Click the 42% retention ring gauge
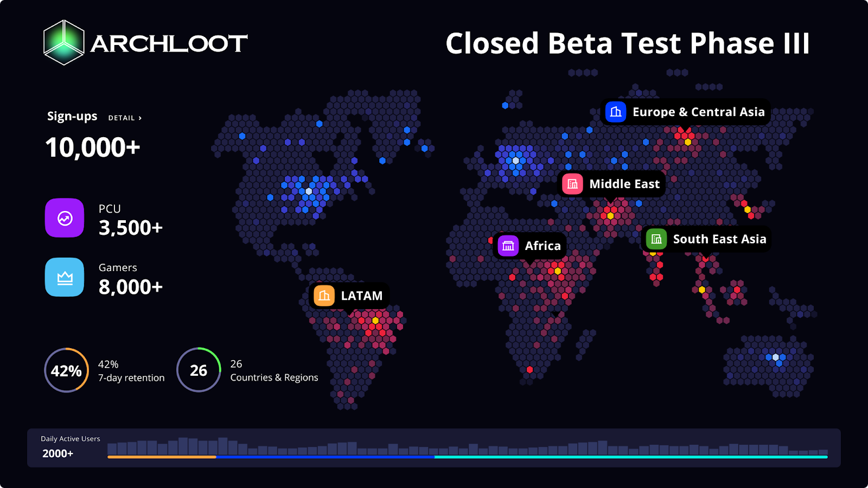868x488 pixels. tap(66, 370)
